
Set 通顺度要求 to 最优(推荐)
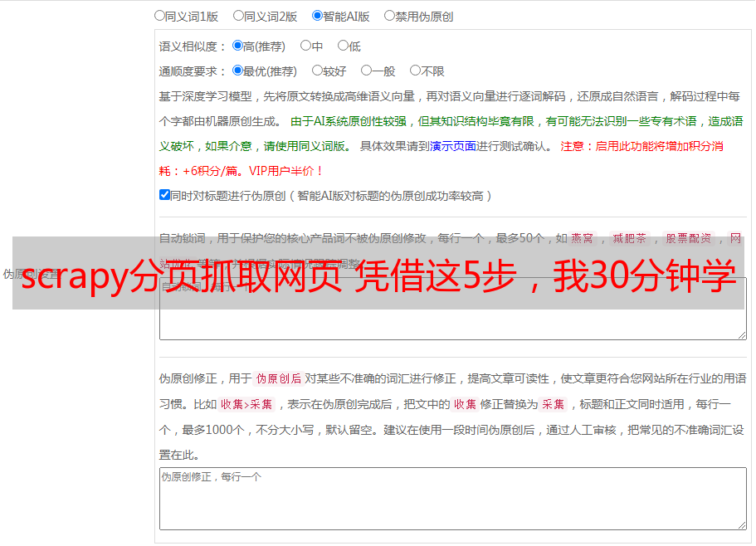(237, 71)
